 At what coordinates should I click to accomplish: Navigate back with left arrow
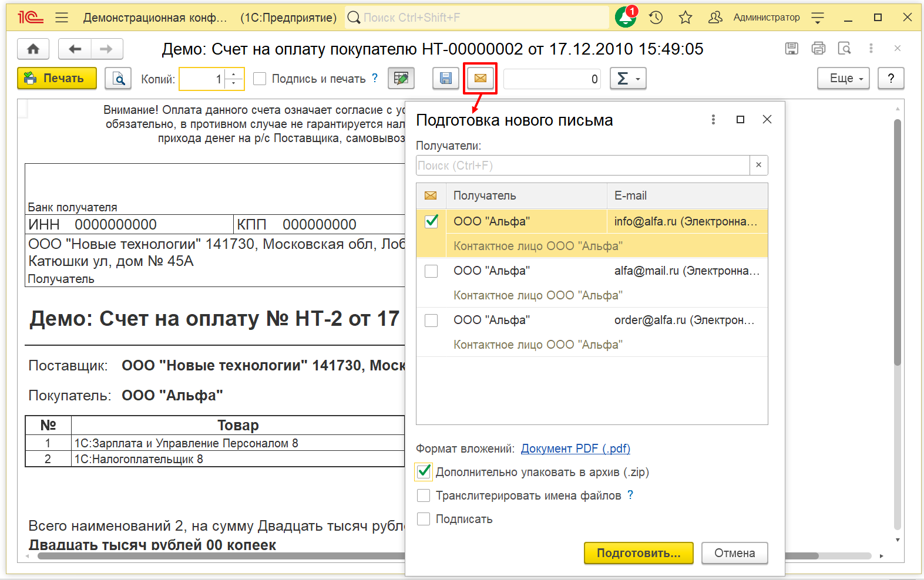pyautogui.click(x=75, y=49)
